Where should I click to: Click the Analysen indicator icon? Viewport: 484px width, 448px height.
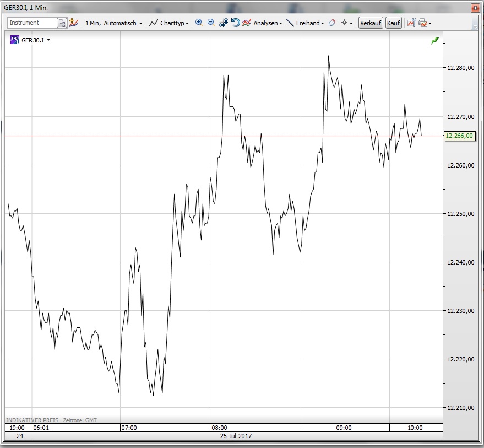click(x=246, y=23)
